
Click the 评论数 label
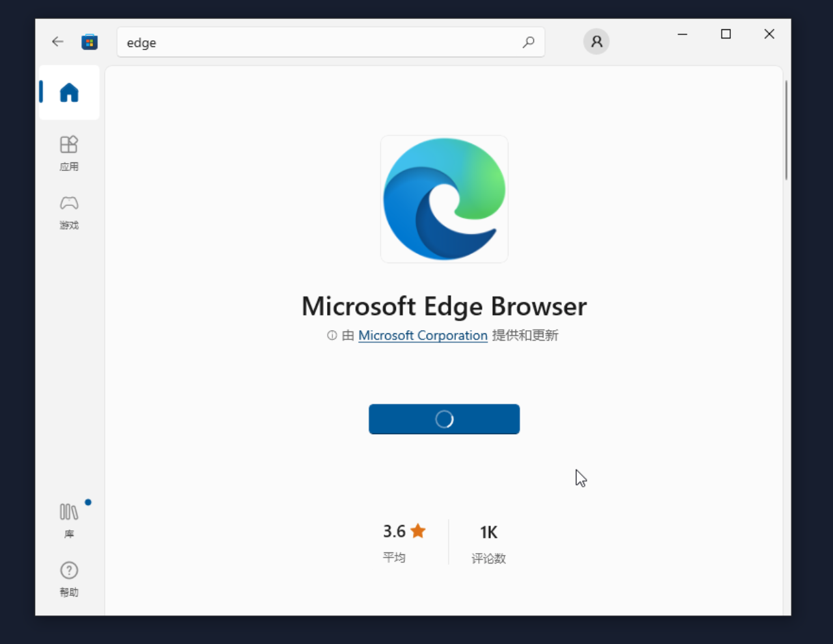(488, 558)
